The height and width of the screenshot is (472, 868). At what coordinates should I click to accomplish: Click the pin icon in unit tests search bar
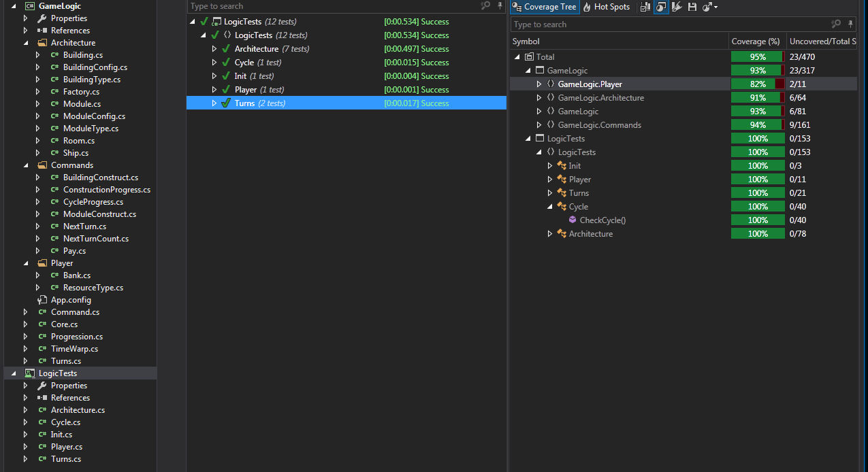click(500, 5)
